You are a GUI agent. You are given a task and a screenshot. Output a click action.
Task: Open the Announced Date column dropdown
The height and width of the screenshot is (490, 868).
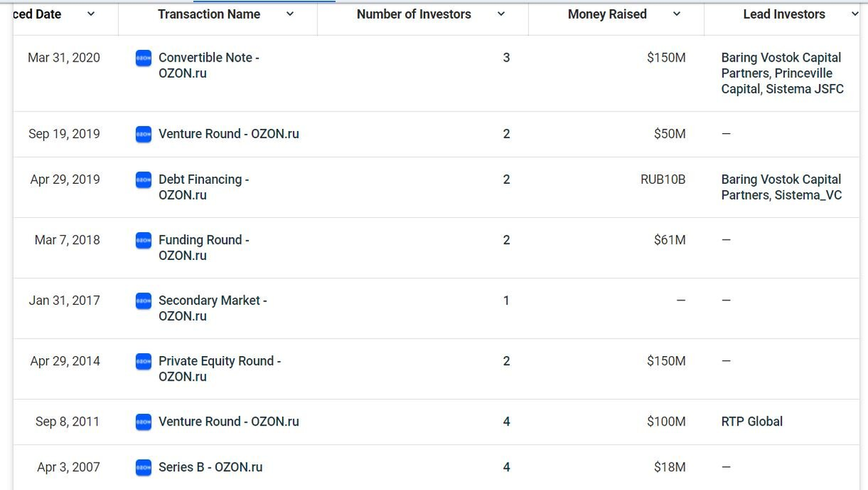click(x=90, y=14)
